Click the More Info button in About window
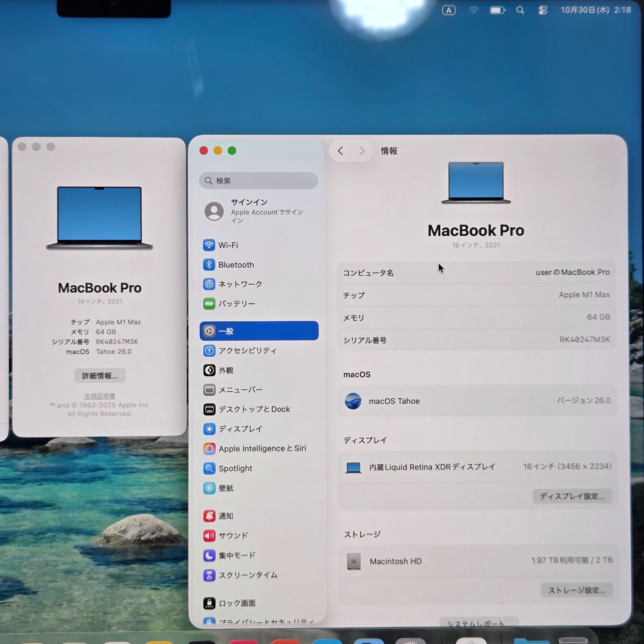644x644 pixels. coord(100,376)
